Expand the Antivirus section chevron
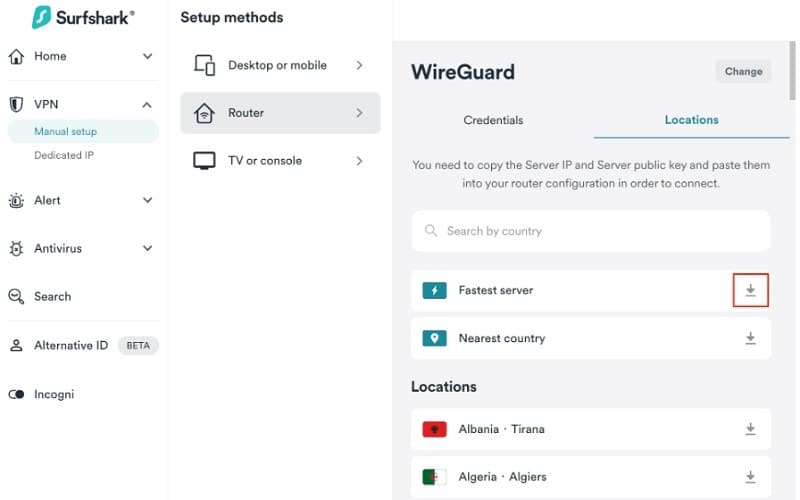This screenshot has height=500, width=800. point(147,248)
